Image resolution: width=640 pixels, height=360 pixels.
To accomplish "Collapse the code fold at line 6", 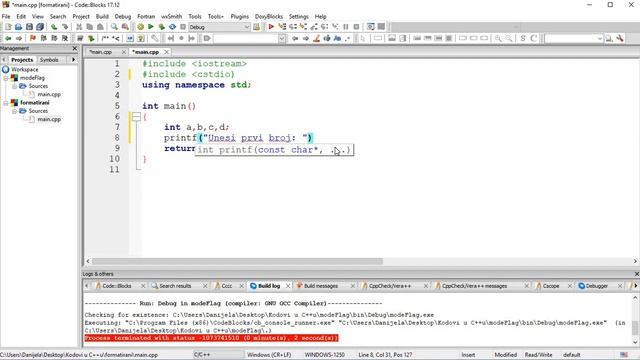I will click(136, 117).
